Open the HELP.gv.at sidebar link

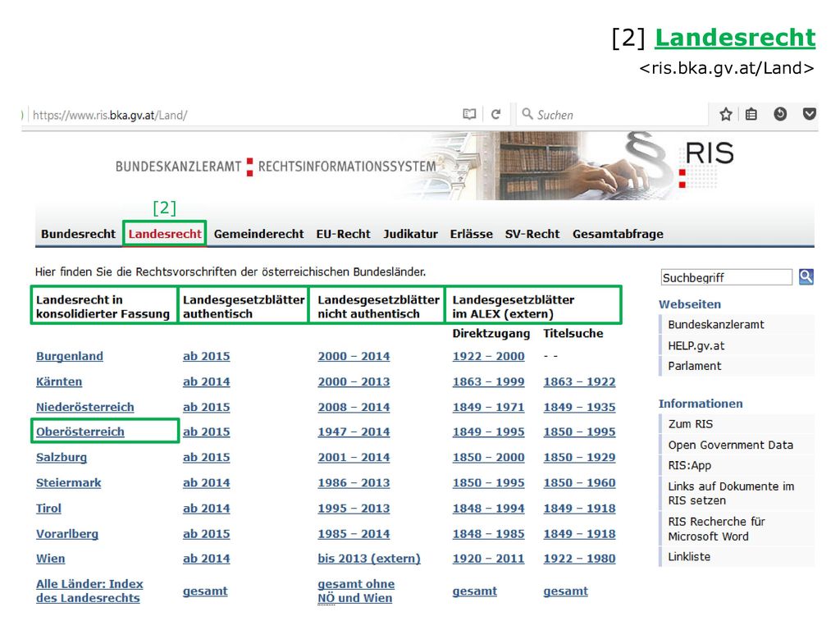pyautogui.click(x=696, y=346)
